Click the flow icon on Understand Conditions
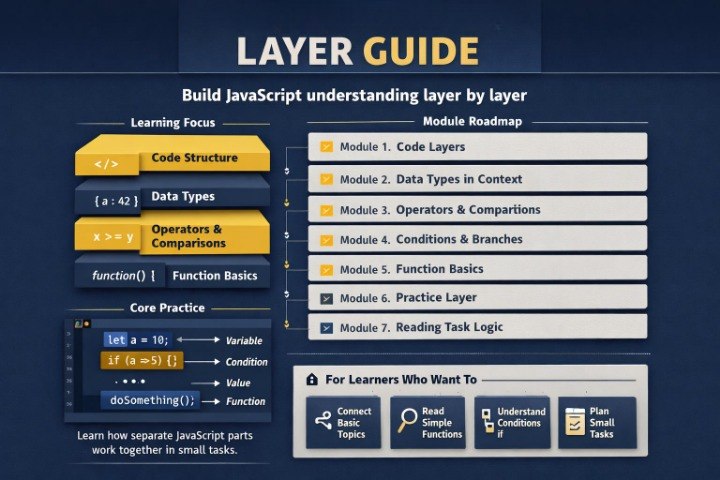This screenshot has height=480, width=720. 487,421
